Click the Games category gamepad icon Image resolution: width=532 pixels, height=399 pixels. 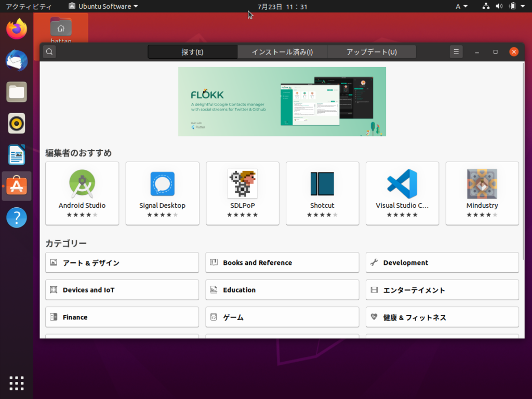point(214,317)
